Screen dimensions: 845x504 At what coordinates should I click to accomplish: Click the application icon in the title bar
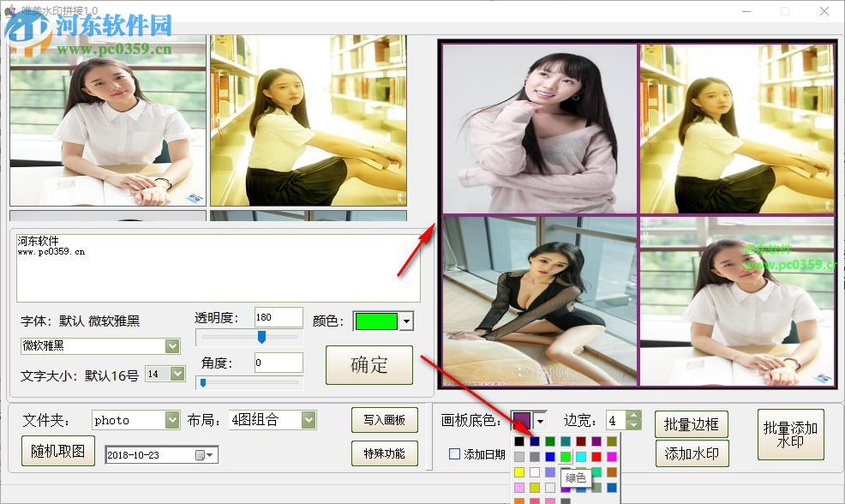9,9
